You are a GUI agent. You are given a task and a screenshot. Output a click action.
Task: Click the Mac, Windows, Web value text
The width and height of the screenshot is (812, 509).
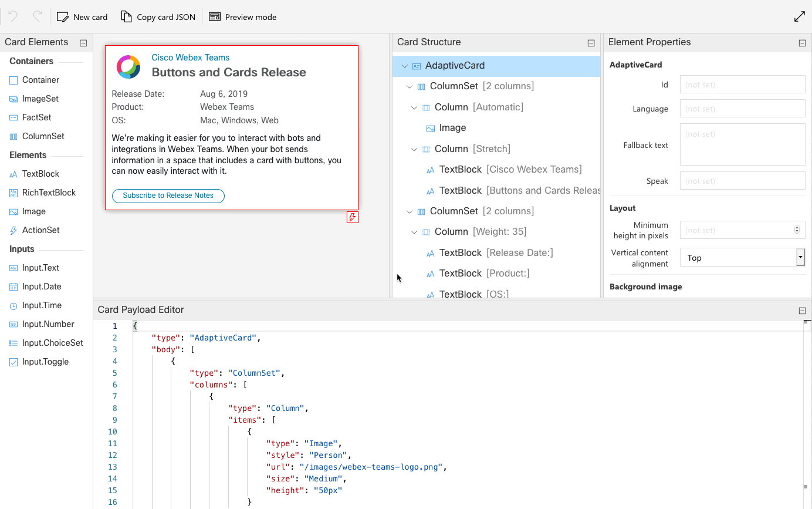point(239,120)
